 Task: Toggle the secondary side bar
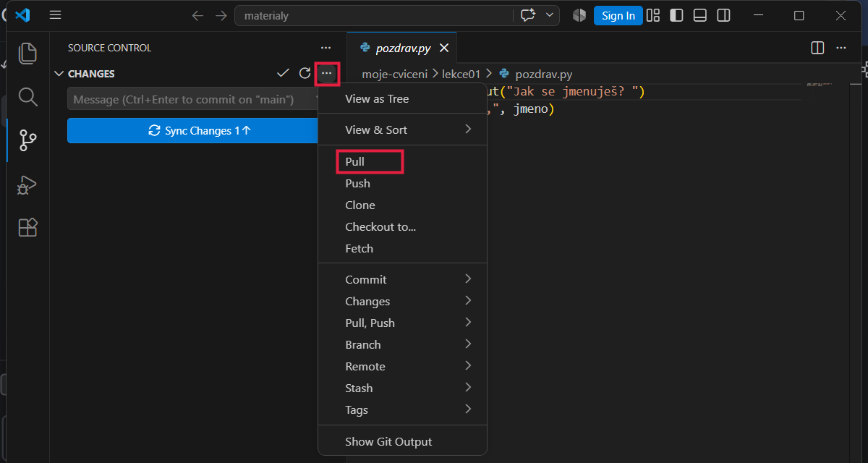click(723, 15)
